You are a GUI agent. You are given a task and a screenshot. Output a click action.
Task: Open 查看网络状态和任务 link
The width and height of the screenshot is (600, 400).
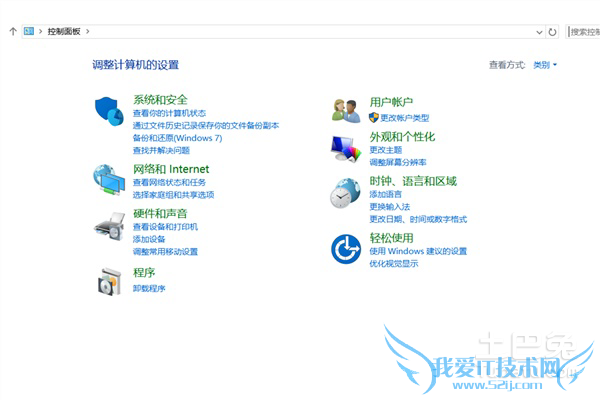tap(169, 183)
